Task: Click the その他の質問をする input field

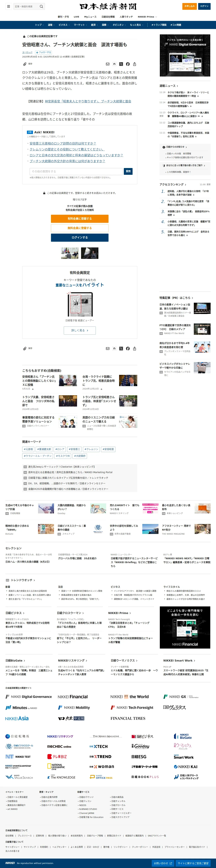Action: point(76,172)
